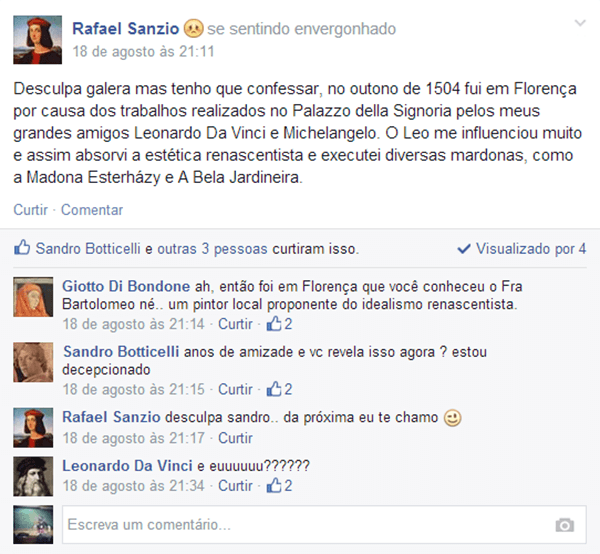Click the smiley emoji in Rafael's reply

click(452, 418)
